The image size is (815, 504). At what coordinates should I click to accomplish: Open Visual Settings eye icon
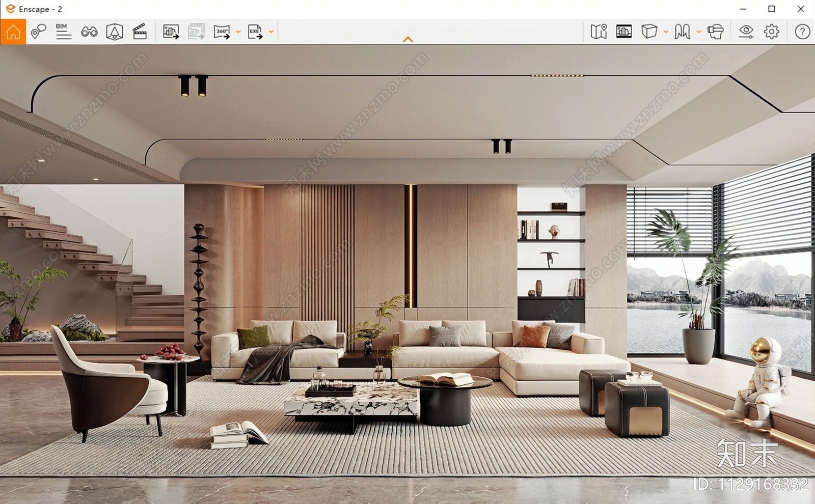tap(746, 32)
